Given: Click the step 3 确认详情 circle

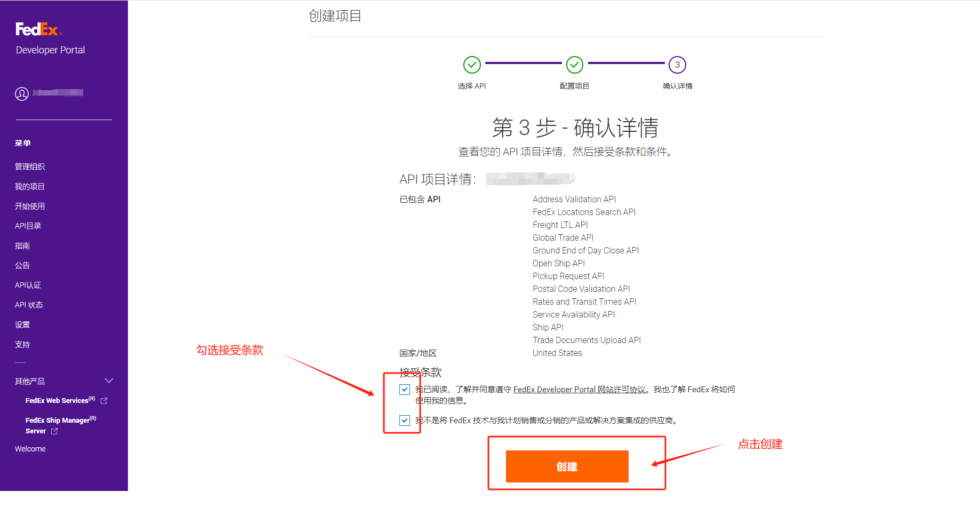Looking at the screenshot, I should tap(677, 65).
